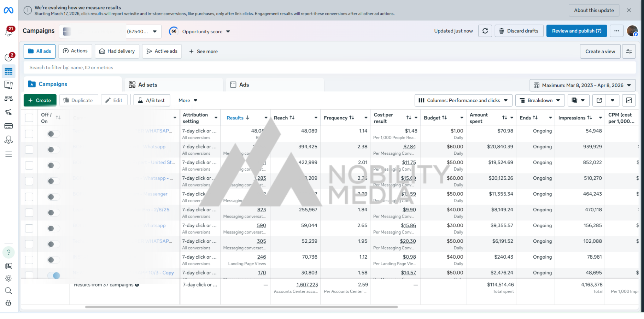Click the green Create button
644x319 pixels.
click(40, 100)
